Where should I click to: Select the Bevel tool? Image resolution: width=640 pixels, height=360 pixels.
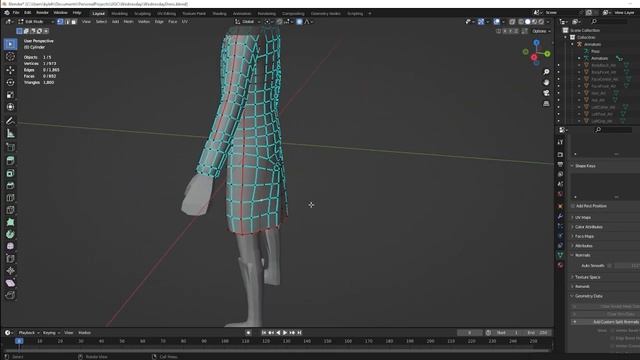[10, 185]
